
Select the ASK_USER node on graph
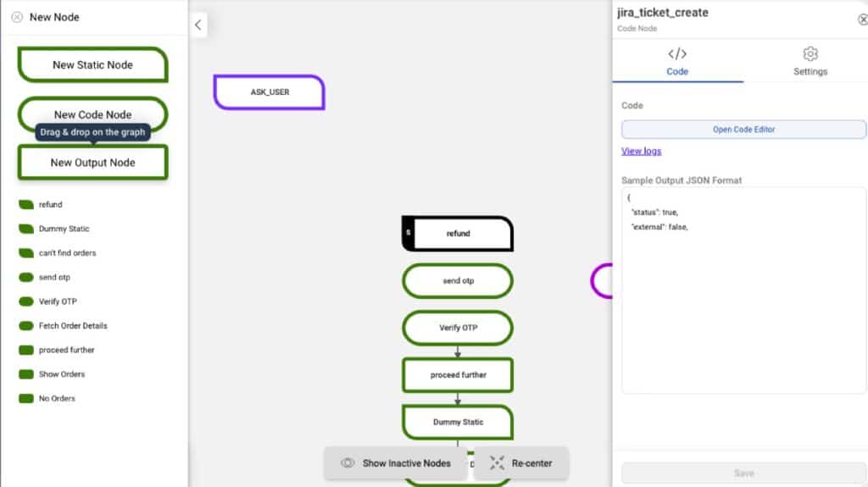(270, 91)
